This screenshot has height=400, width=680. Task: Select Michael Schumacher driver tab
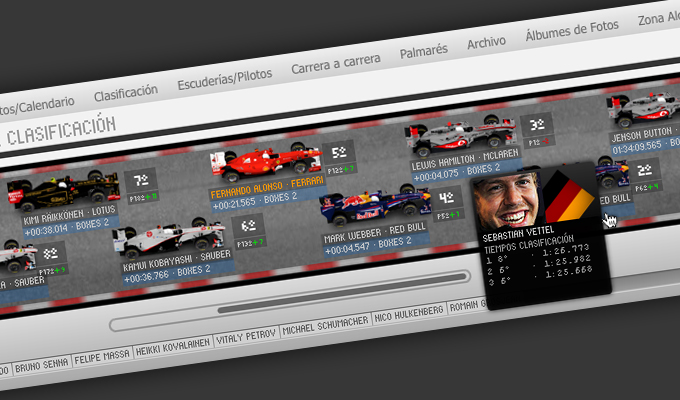(325, 325)
